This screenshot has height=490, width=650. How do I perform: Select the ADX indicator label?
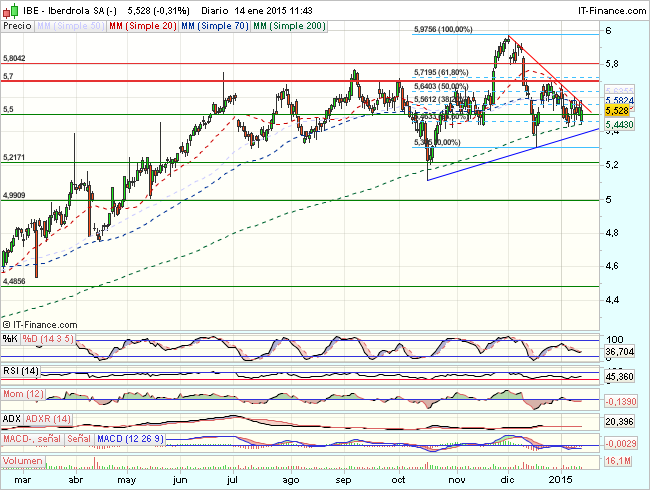(x=12, y=417)
